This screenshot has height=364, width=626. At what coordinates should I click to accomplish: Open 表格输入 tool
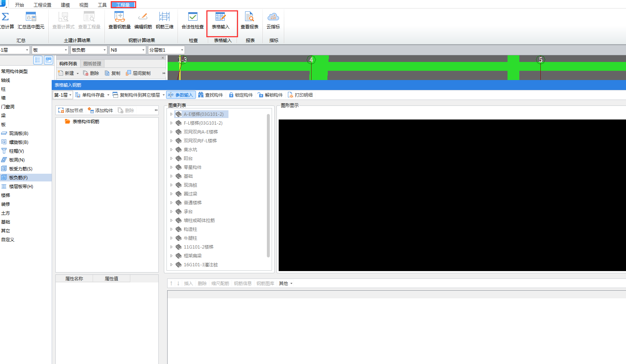(221, 20)
